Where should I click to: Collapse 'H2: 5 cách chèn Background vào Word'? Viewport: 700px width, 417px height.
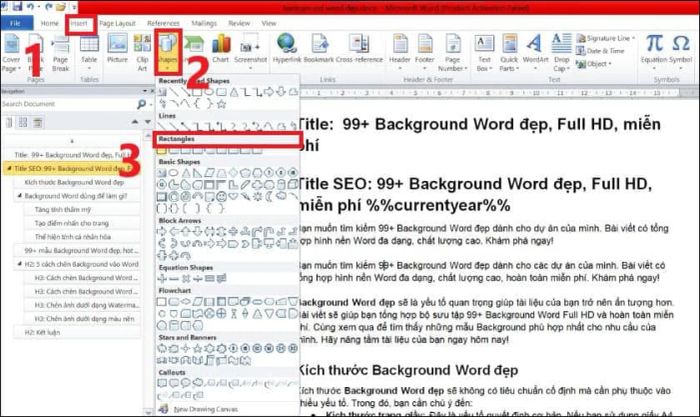19,264
